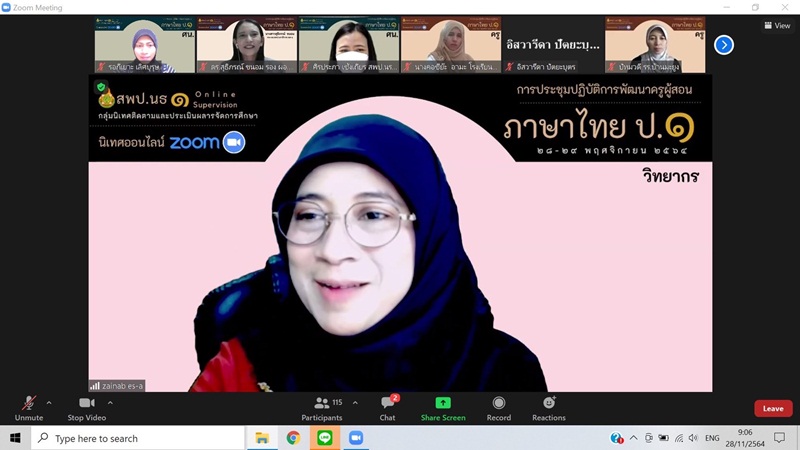Viewport: 800px width, 450px height.
Task: Start recording with the Record icon
Action: pyautogui.click(x=498, y=403)
